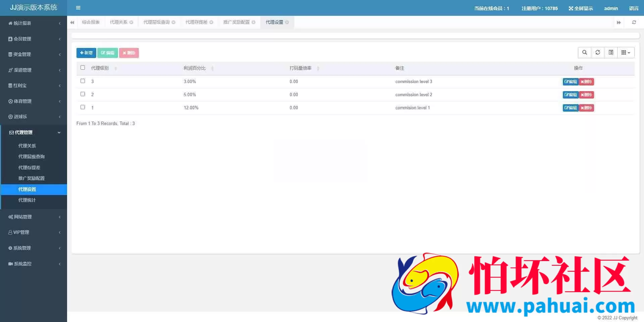Expand the 系统管理 sidebar menu
This screenshot has height=322, width=644.
pos(34,248)
